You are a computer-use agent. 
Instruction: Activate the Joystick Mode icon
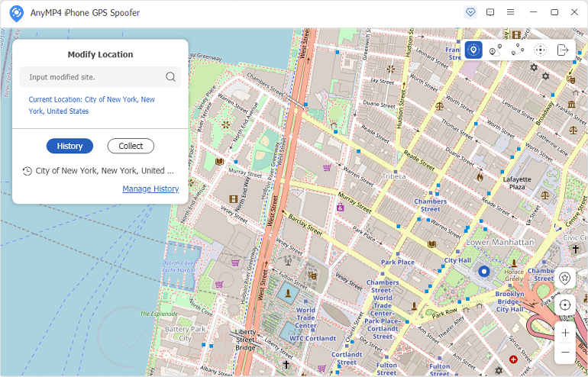(x=540, y=50)
